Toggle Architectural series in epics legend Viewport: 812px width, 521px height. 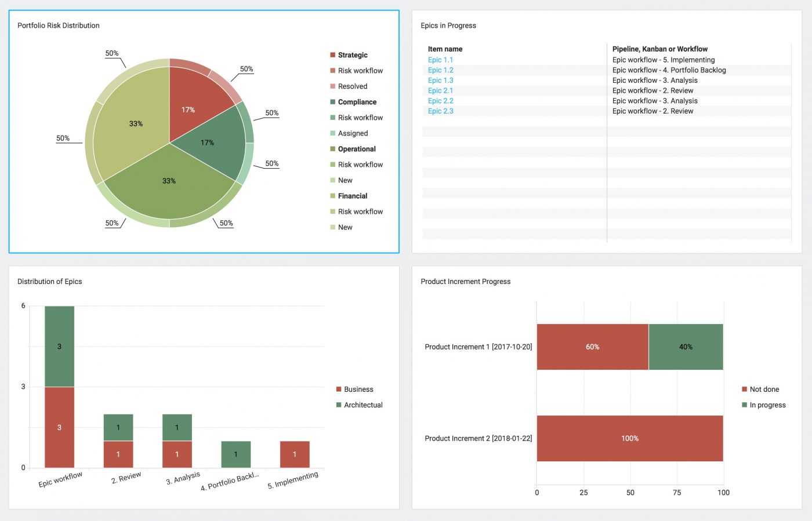point(362,405)
